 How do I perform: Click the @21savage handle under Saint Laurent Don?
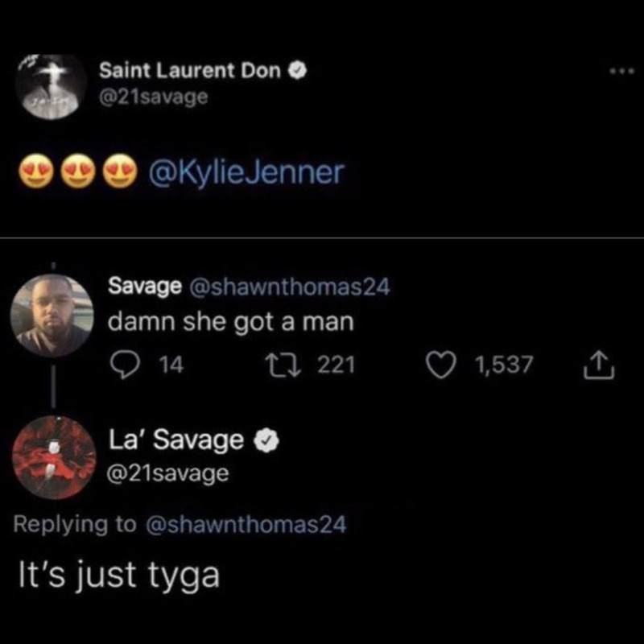coord(154,97)
